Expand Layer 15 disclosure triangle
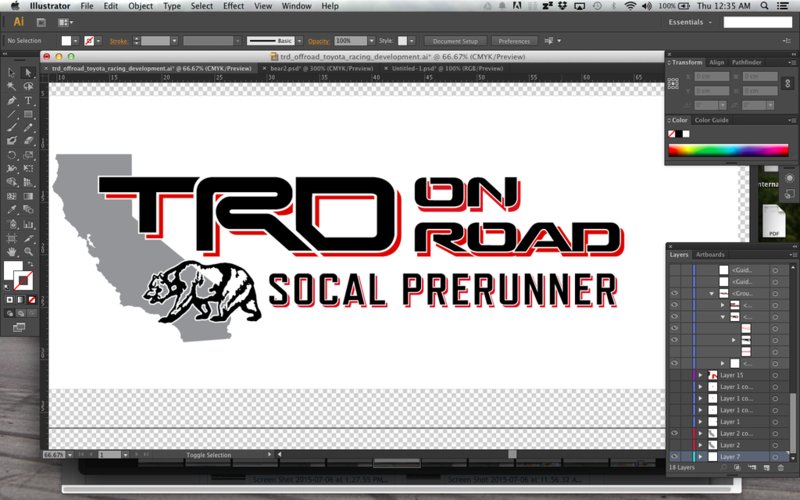 pos(701,375)
